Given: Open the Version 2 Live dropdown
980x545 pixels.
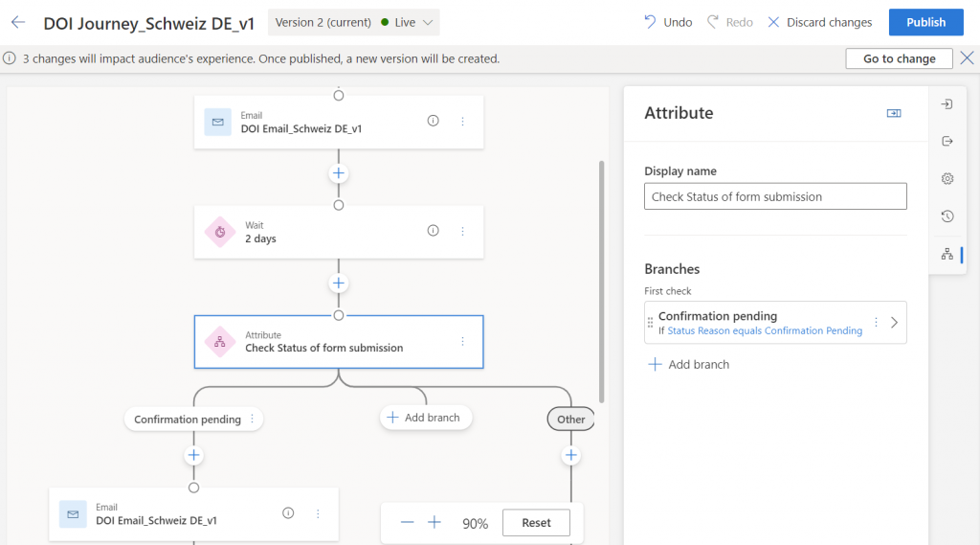Looking at the screenshot, I should click(x=353, y=22).
